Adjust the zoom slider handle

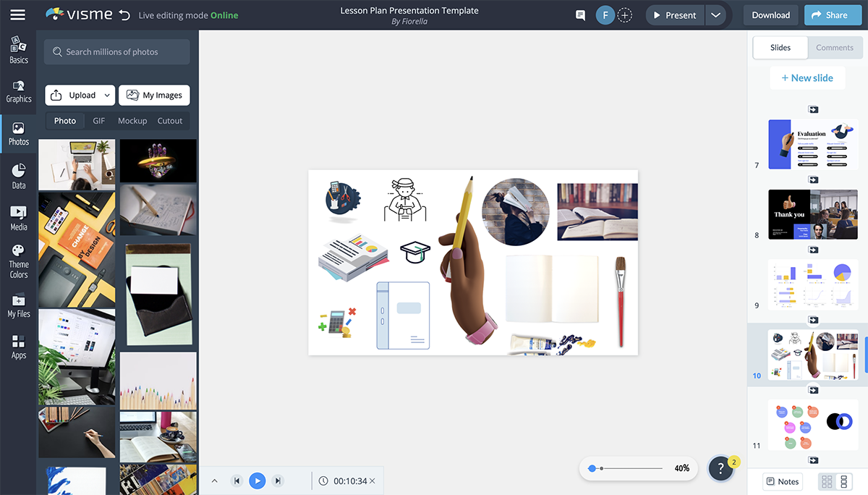(592, 468)
